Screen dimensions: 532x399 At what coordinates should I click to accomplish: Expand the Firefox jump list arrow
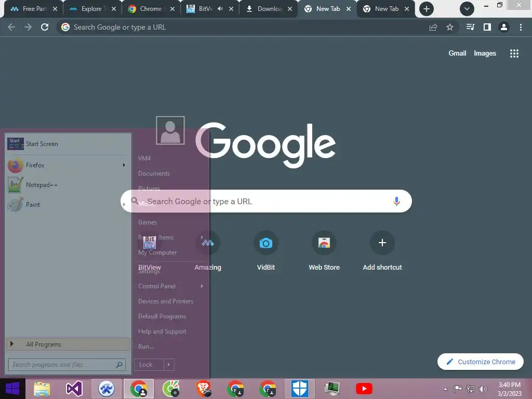(124, 165)
